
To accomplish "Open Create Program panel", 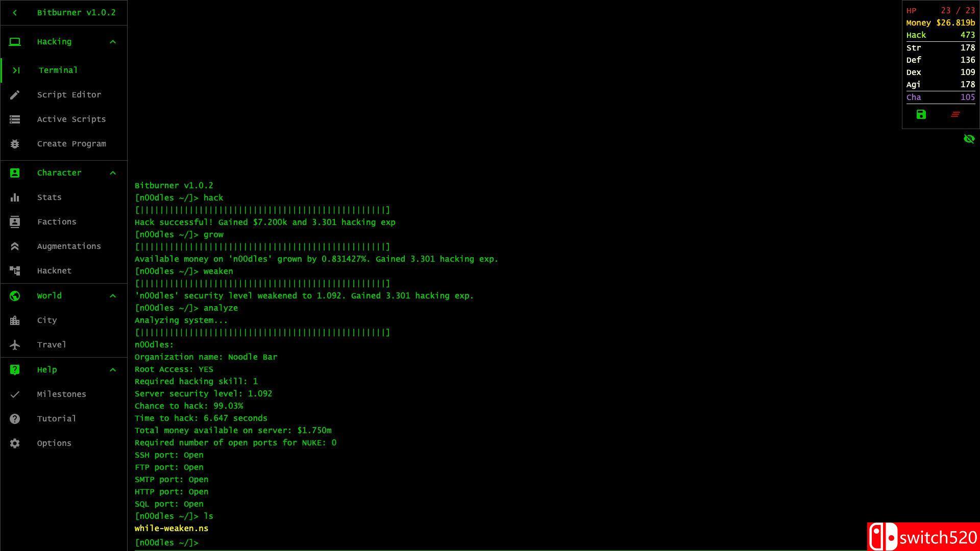I will click(71, 143).
